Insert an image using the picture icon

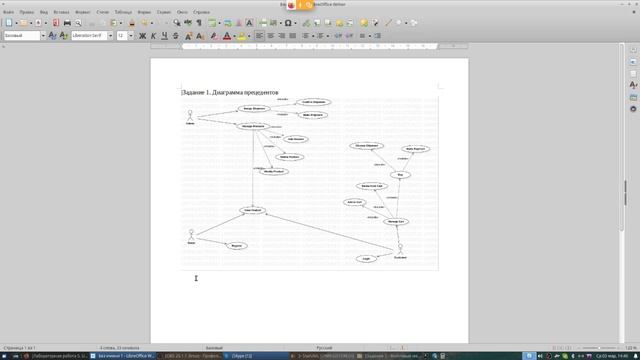click(228, 23)
